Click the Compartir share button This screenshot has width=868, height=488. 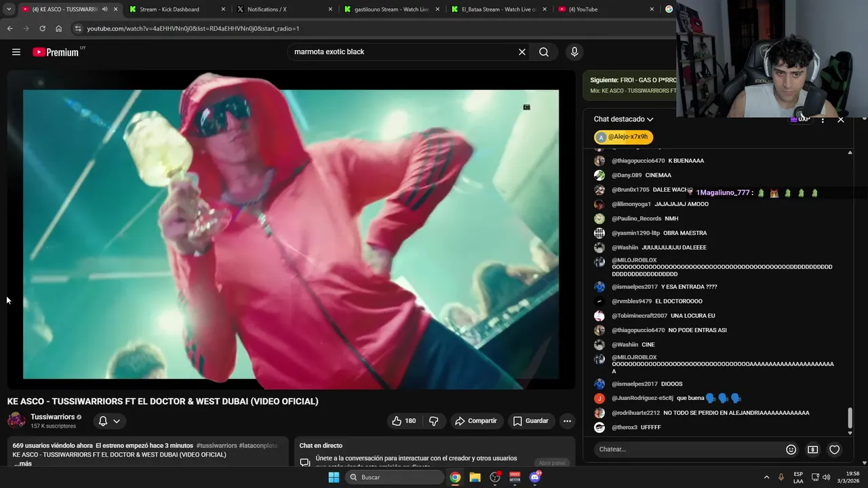click(476, 421)
